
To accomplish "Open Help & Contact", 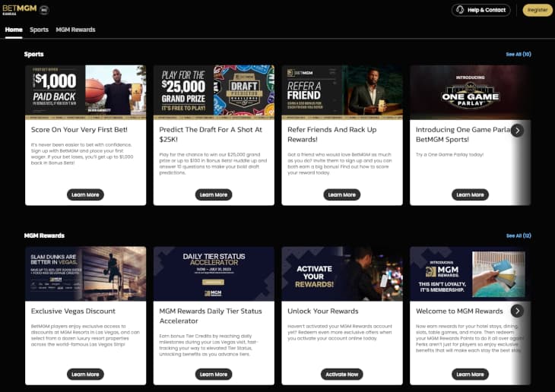I will [480, 10].
